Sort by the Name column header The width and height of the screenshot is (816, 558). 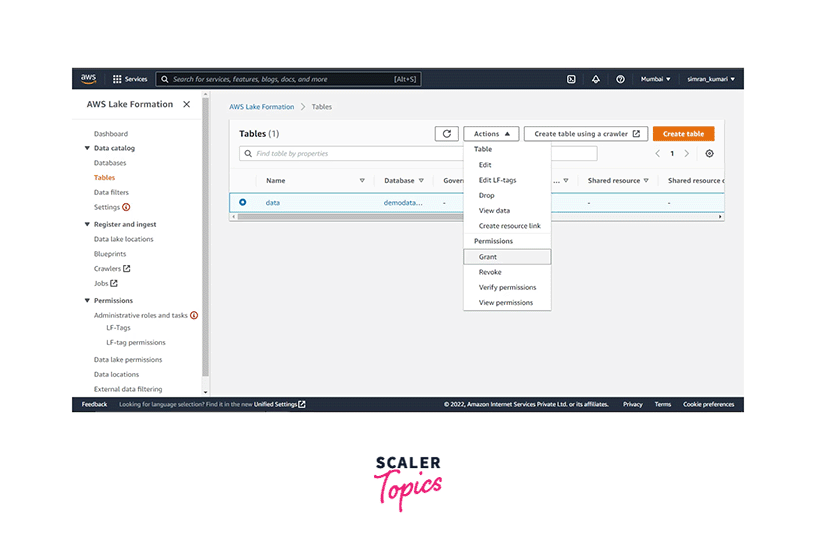coord(276,181)
